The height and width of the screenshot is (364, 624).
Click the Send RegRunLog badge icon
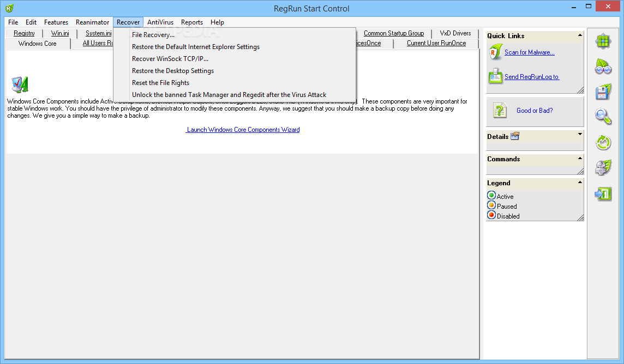coord(495,76)
